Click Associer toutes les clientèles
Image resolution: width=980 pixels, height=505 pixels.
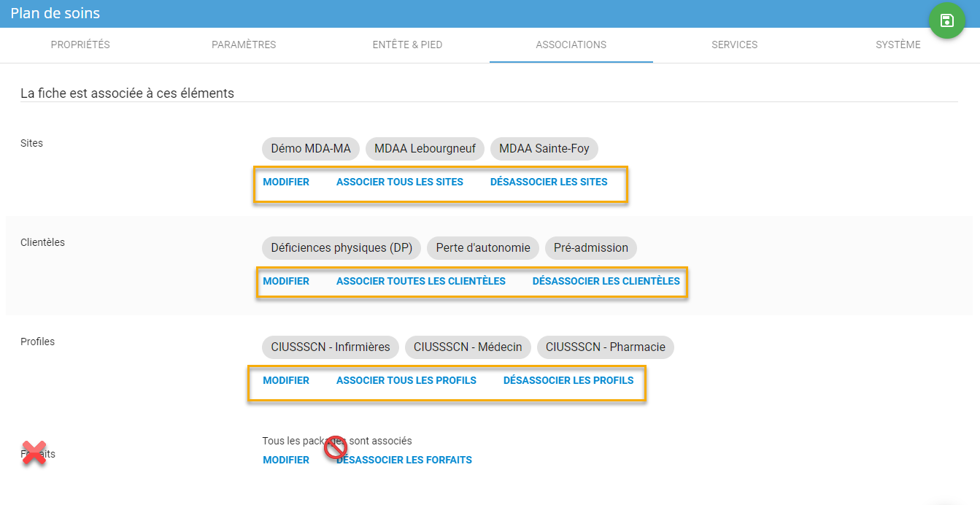420,281
